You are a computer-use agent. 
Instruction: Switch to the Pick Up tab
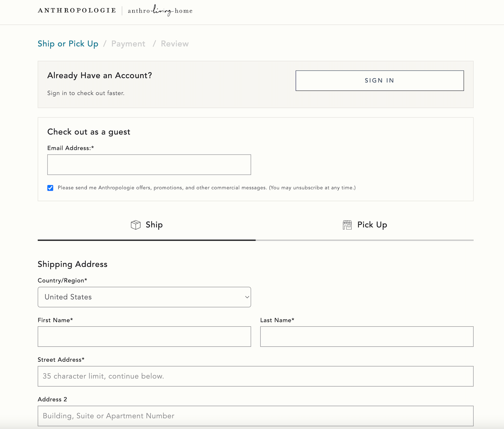tap(372, 225)
